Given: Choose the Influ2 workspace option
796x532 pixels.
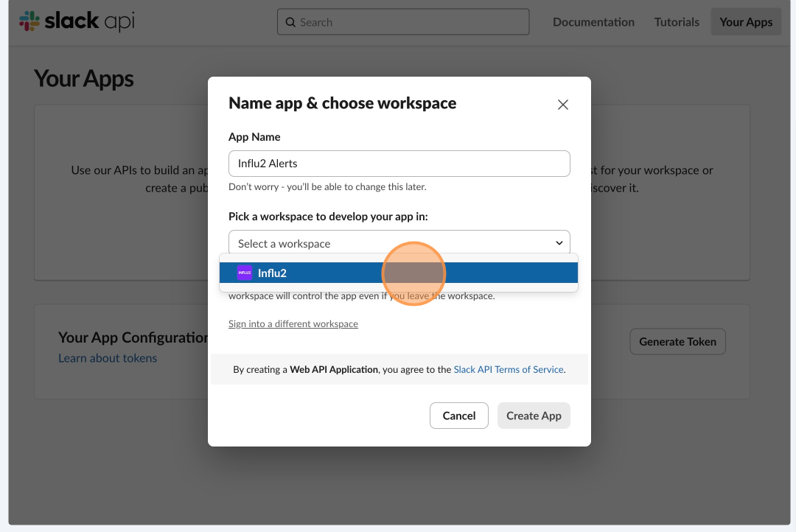Looking at the screenshot, I should click(x=399, y=273).
